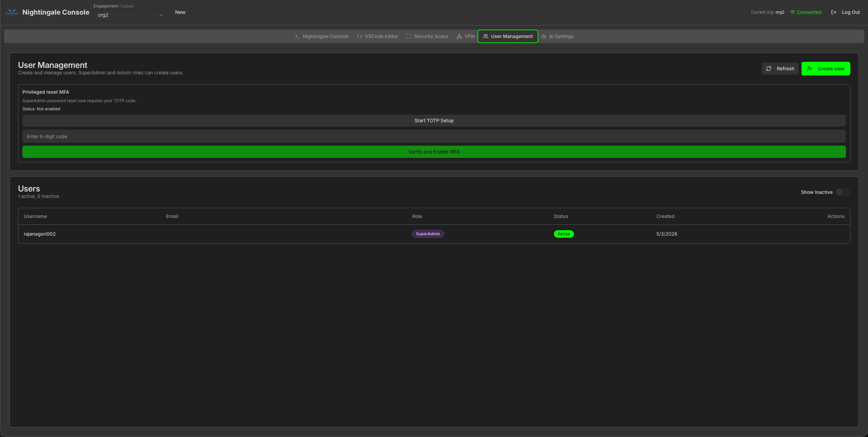Click the Email column header
The image size is (868, 437).
point(172,216)
